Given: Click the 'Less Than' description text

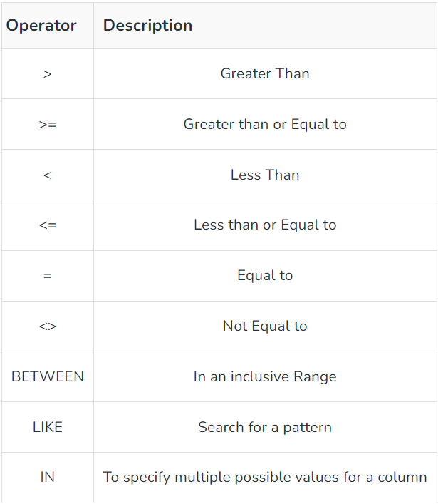Looking at the screenshot, I should tap(265, 175).
